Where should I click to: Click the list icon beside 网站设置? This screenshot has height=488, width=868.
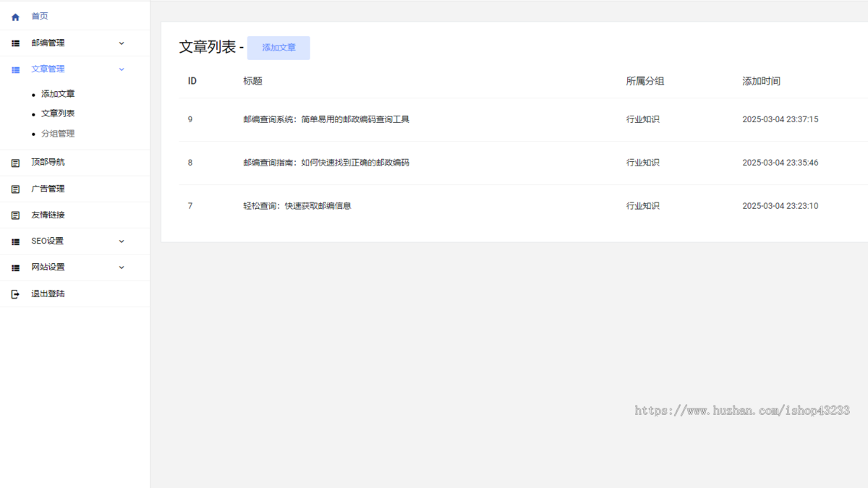[x=15, y=267]
